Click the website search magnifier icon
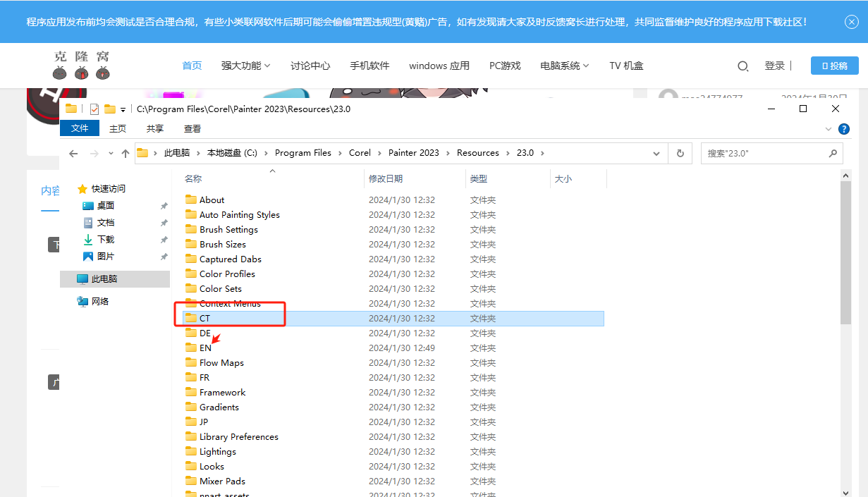 [x=742, y=66]
